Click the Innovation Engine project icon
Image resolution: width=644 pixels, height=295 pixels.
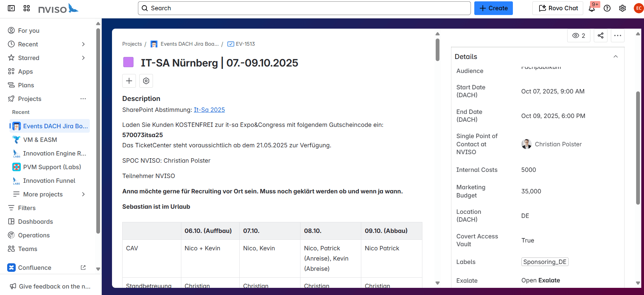coord(16,153)
